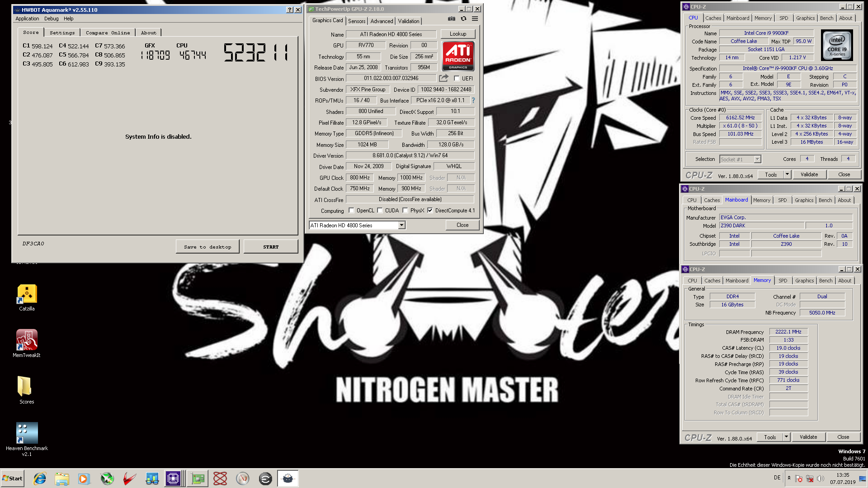Click the Aquamark help question mark button
The image size is (868, 488).
tap(290, 9)
